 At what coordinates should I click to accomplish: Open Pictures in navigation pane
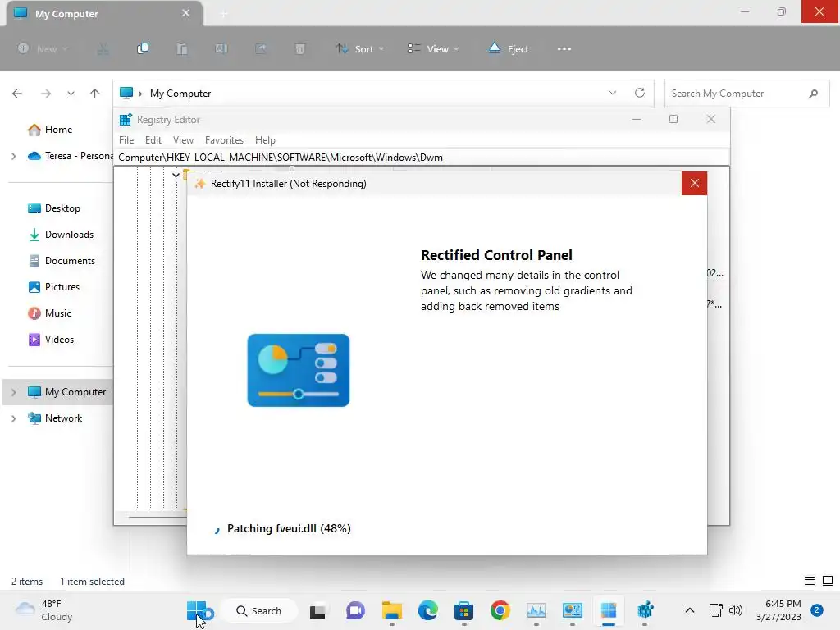click(x=62, y=287)
